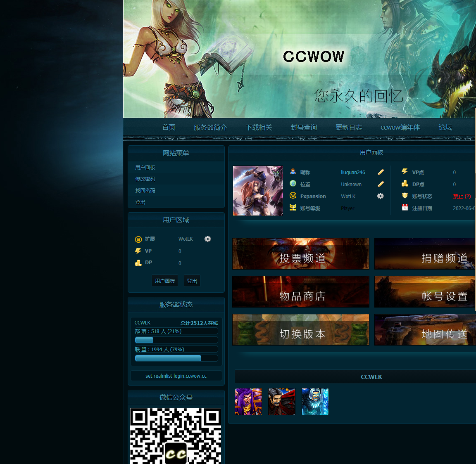Click the pencil icon next to Unknown location
This screenshot has height=464, width=476.
point(381,184)
